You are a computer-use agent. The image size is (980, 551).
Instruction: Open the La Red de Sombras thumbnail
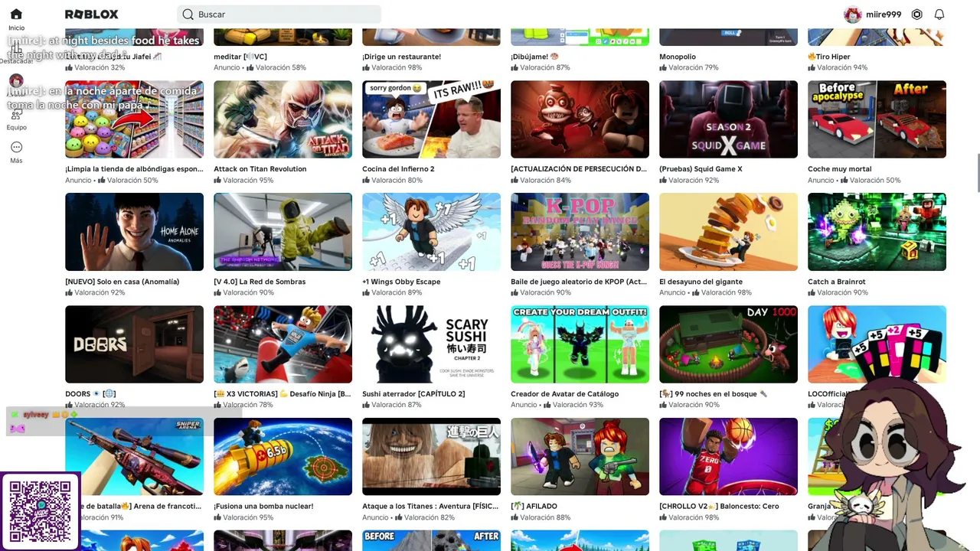pyautogui.click(x=283, y=232)
